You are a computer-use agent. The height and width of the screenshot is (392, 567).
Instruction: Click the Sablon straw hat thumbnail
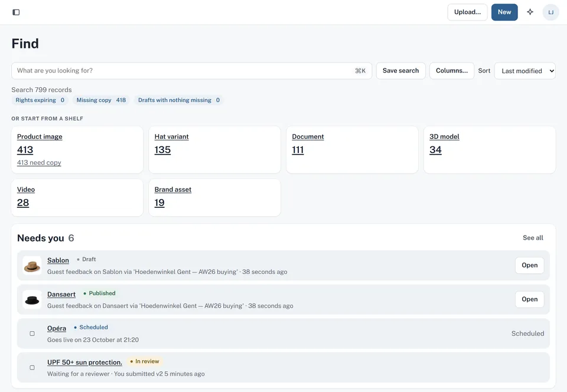point(32,266)
